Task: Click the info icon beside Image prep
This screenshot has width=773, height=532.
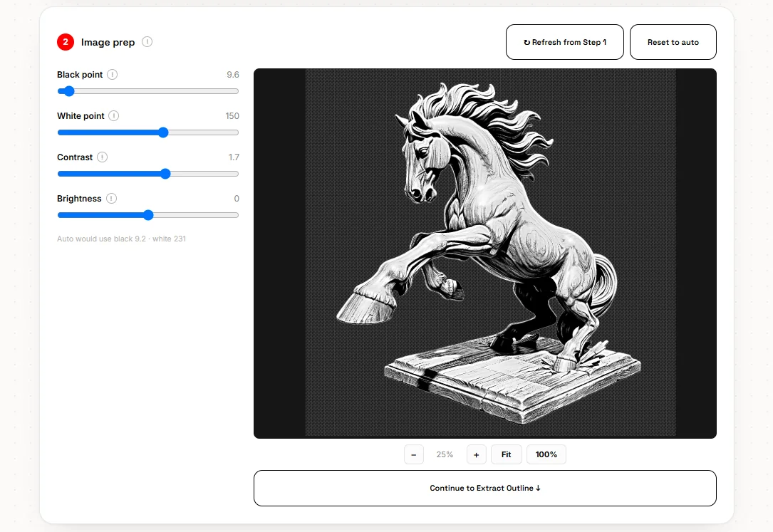Action: (147, 42)
